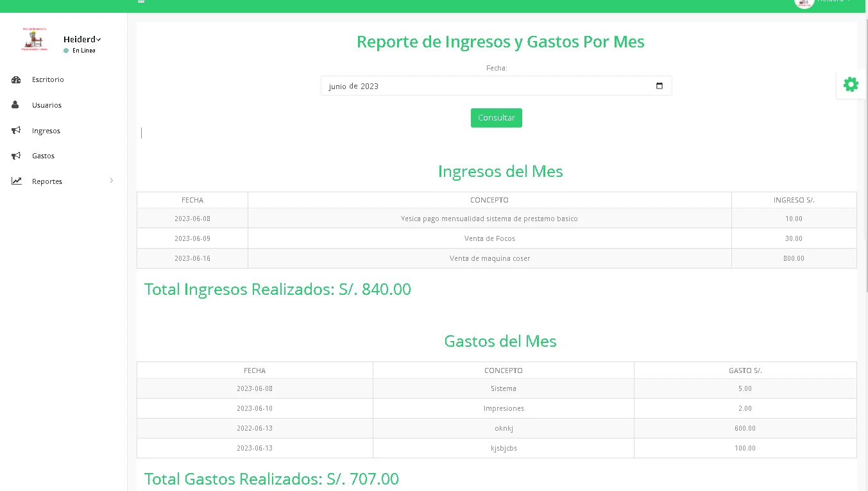Viewport: 868px width, 491px height.
Task: Select the Venta de maquina coser row
Action: tap(489, 258)
